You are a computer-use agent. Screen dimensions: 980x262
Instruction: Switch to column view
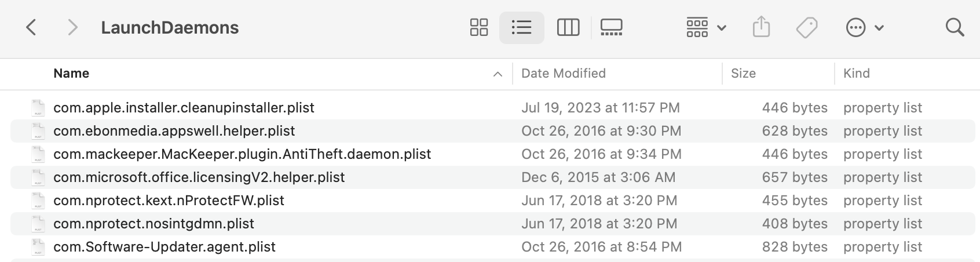coord(568,27)
